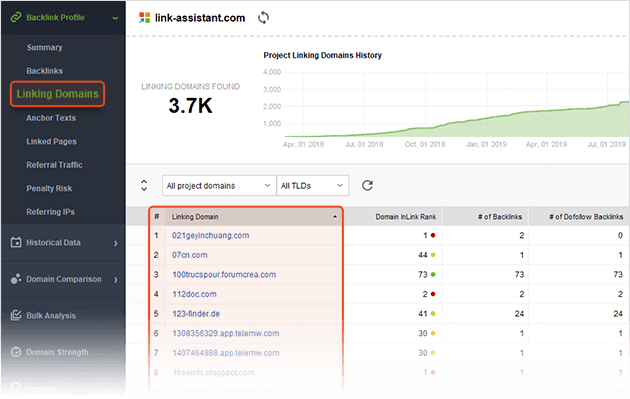Viewport: 630px width, 399px height.
Task: Click the Historical Data calendar icon
Action: [x=16, y=242]
